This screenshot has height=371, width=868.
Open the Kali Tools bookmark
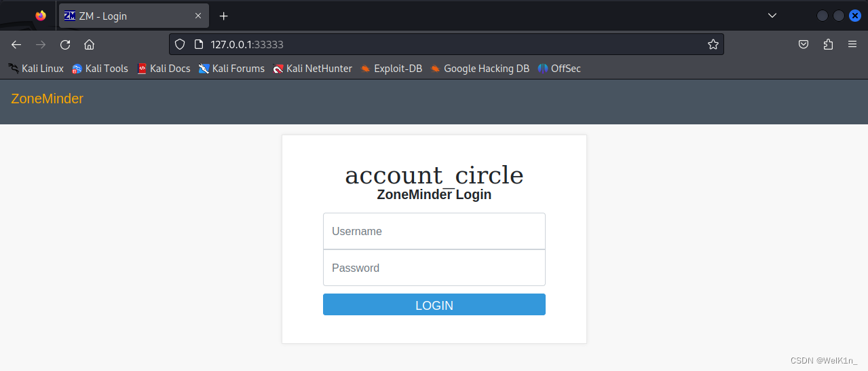click(100, 68)
